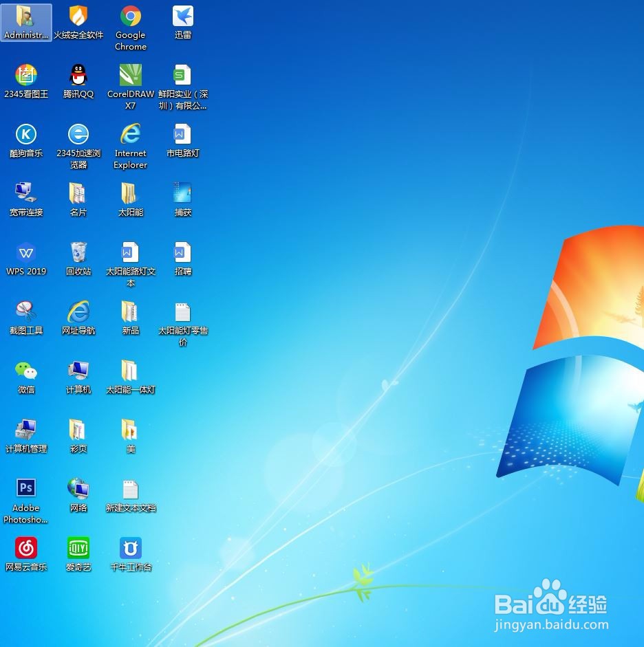
Task: Open 2345加速浏览器 browser
Action: tap(78, 146)
